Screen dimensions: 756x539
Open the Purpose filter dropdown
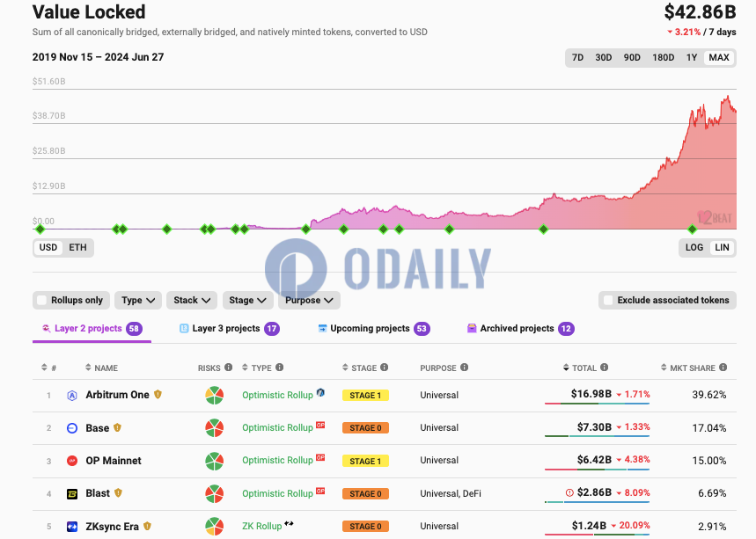click(x=309, y=300)
